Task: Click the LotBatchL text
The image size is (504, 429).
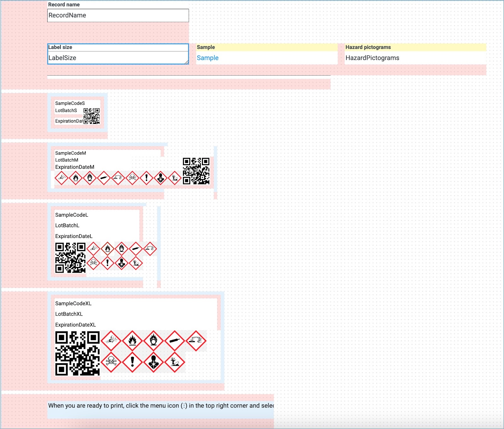Action: (67, 226)
